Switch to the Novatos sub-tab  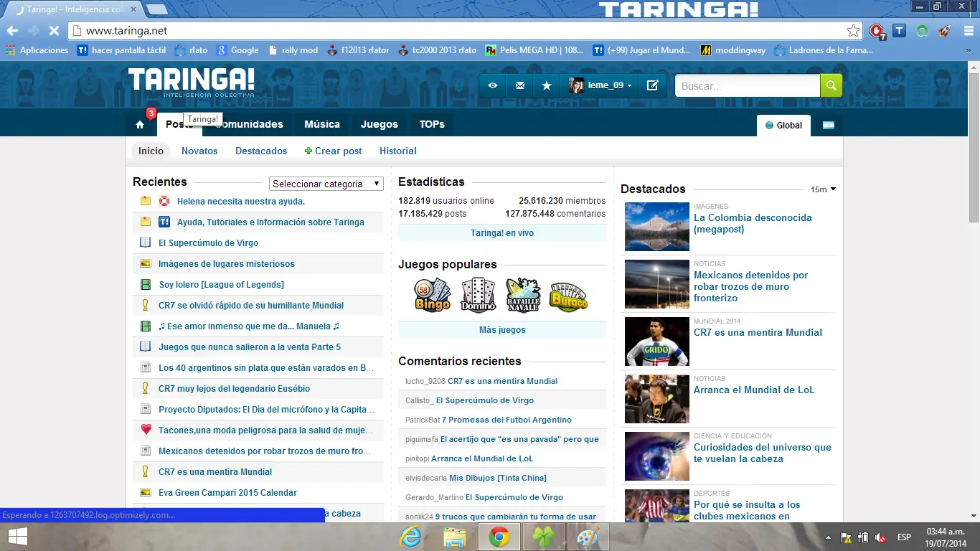199,151
